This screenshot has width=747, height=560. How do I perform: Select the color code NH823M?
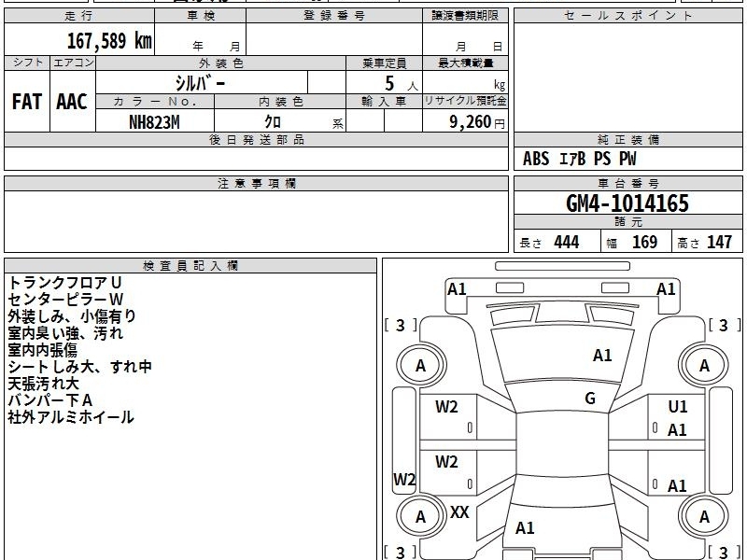154,122
